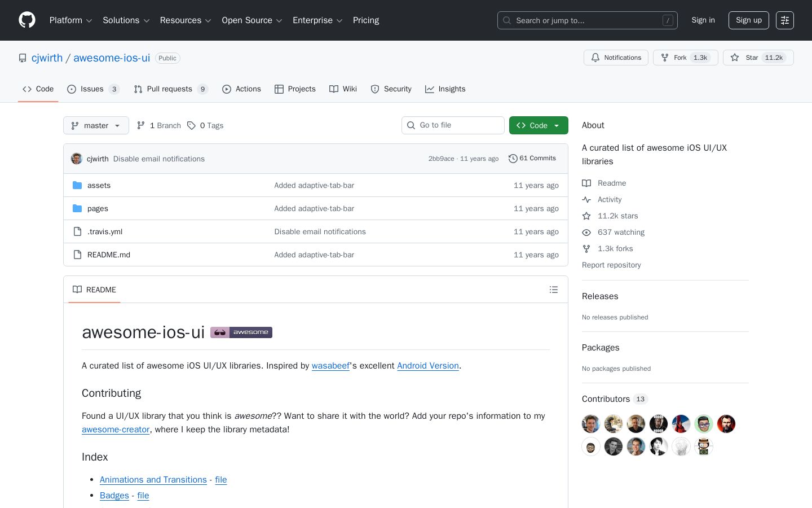This screenshot has height=508, width=812.
Task: Click the README.md file icon
Action: click(77, 255)
